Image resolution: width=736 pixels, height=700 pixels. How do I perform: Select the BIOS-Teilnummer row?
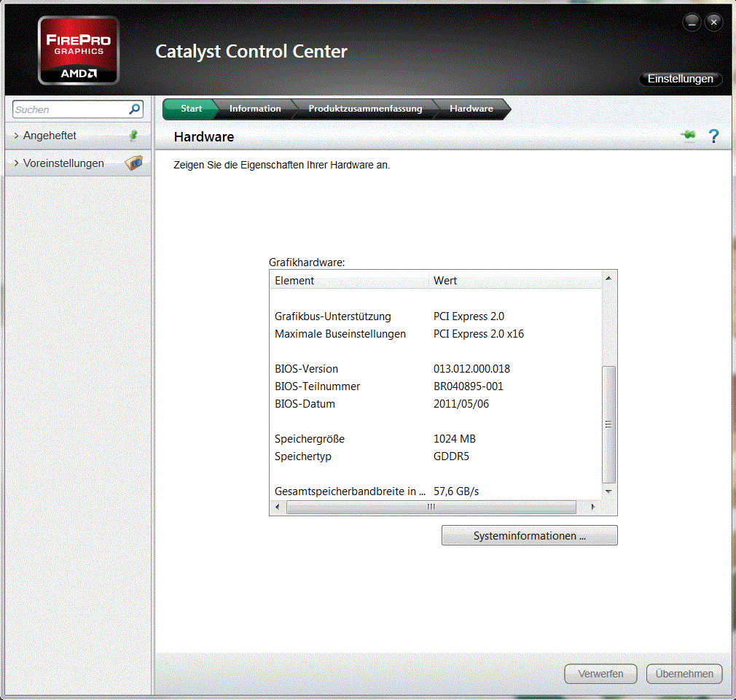(436, 386)
